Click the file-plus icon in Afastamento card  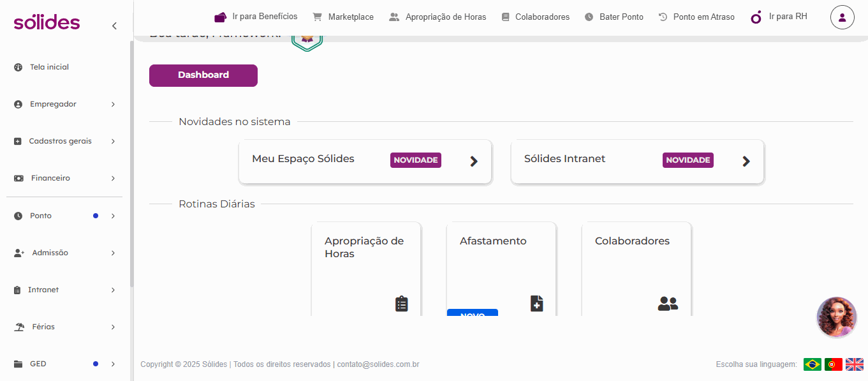point(536,304)
